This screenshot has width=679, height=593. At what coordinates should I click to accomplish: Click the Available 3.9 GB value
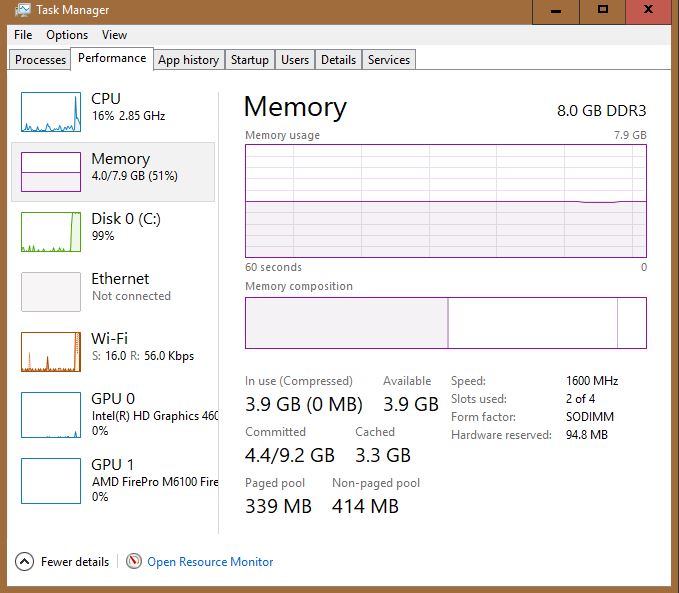[x=411, y=404]
